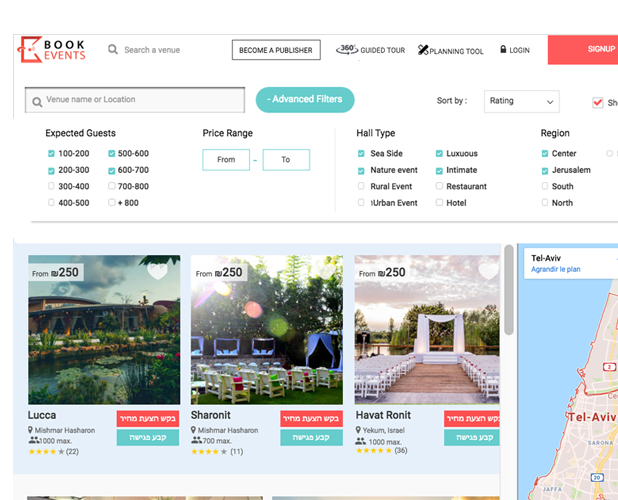Uncheck the 500-600 guests checkbox
The width and height of the screenshot is (618, 500).
pos(112,154)
